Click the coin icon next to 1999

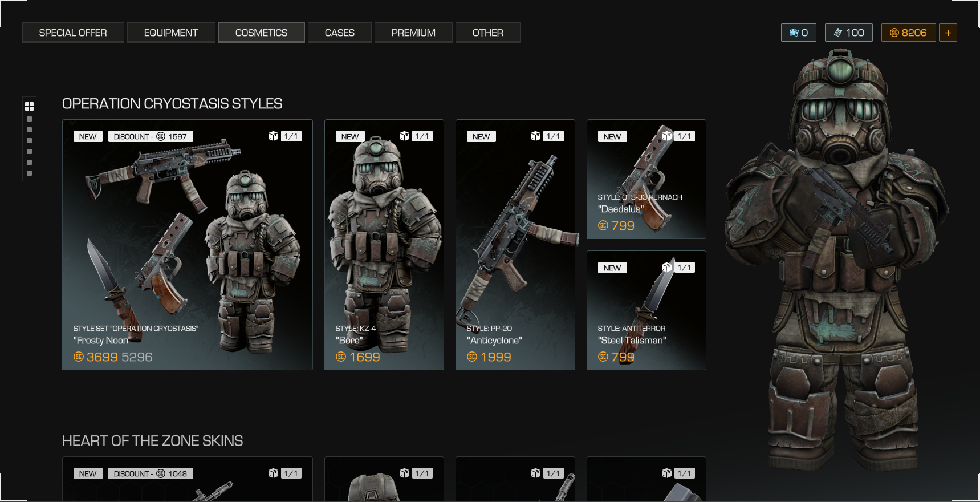(472, 357)
